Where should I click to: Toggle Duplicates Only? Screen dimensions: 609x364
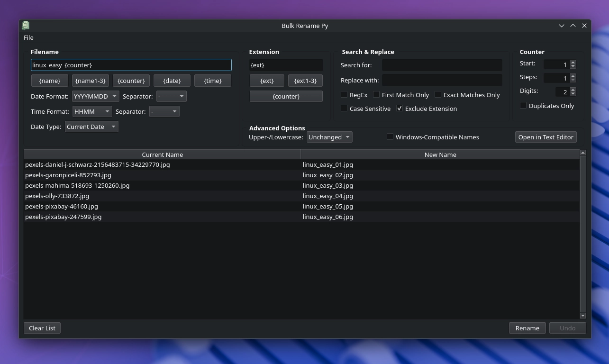[523, 105]
